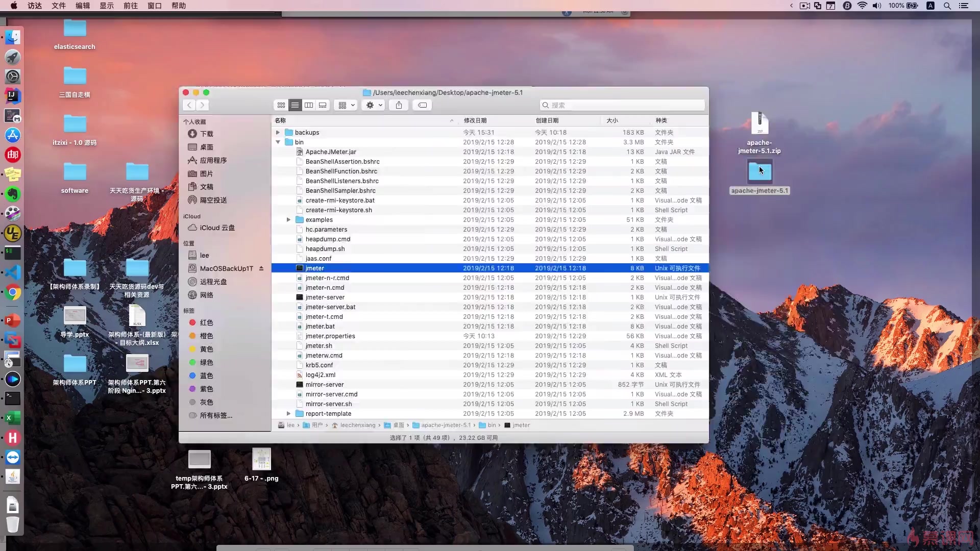This screenshot has width=980, height=551.
Task: Click apache-jmeter-5.1 in the path bar
Action: (442, 425)
